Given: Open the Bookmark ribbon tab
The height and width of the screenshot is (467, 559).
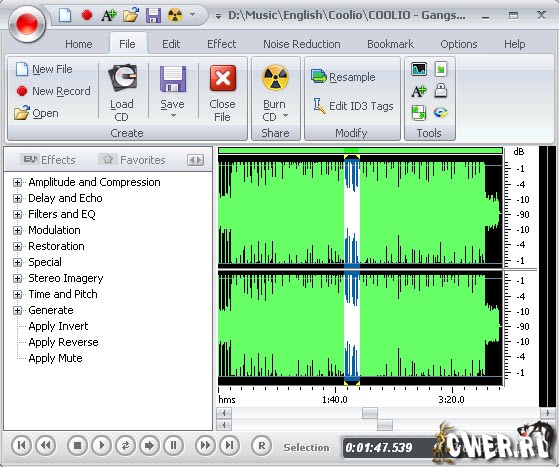Looking at the screenshot, I should pyautogui.click(x=391, y=44).
